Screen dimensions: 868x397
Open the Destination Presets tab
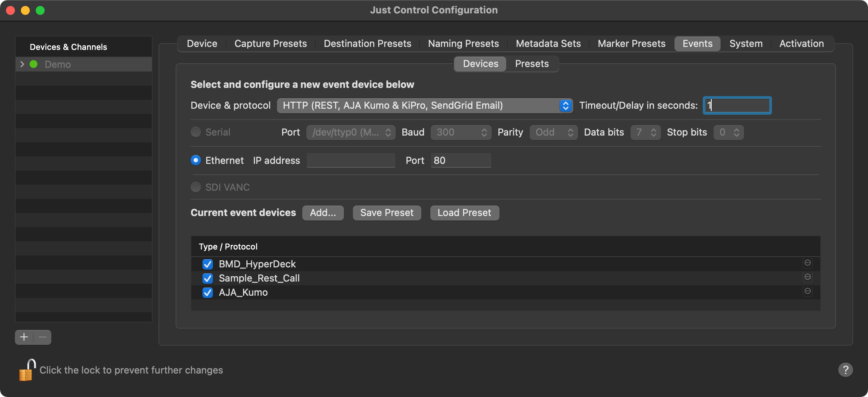pos(367,44)
